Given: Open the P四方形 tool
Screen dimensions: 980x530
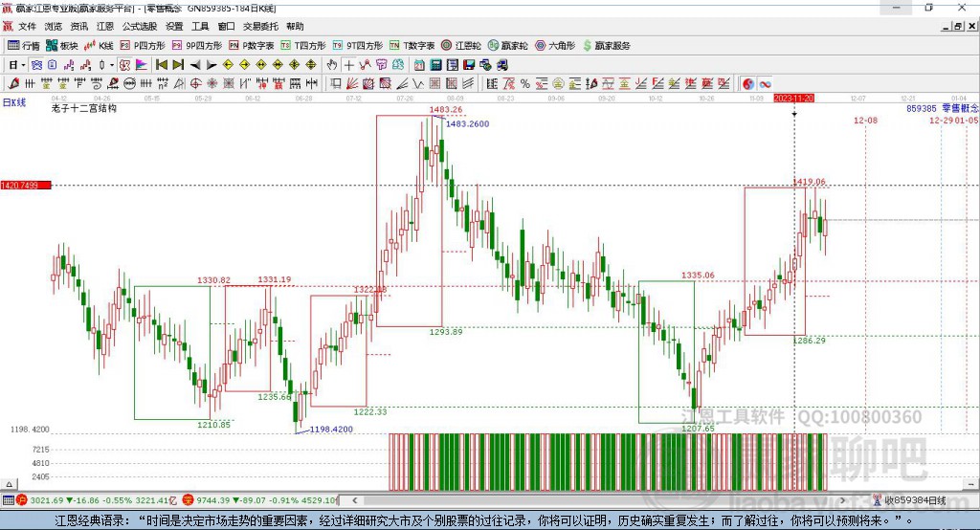Looking at the screenshot, I should tap(143, 46).
